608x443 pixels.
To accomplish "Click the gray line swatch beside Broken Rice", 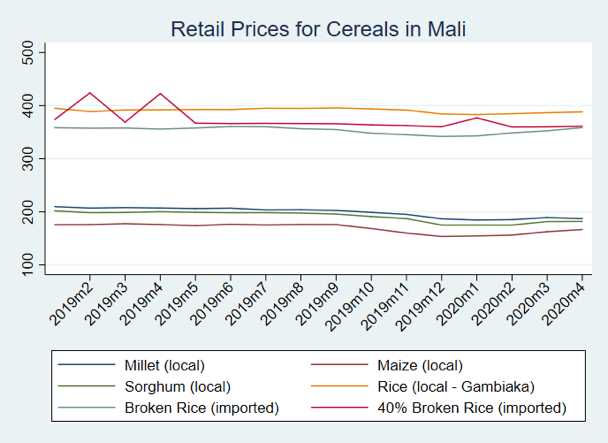I will click(88, 407).
